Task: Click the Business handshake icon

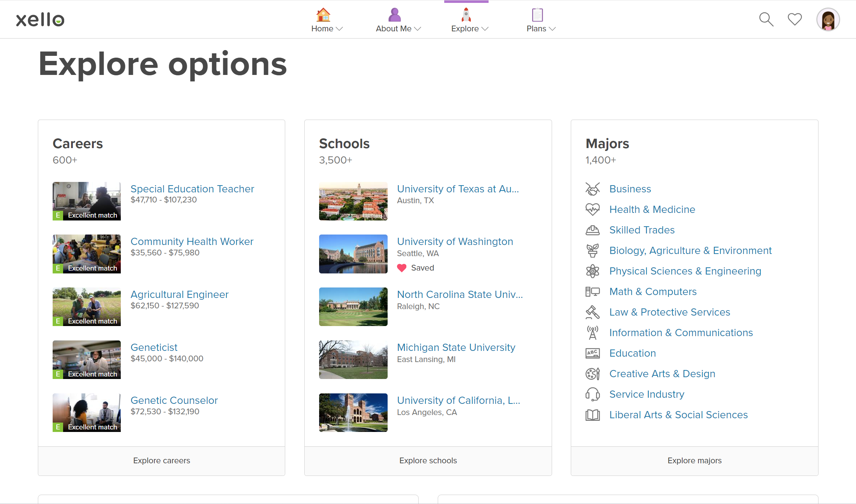Action: click(x=592, y=189)
